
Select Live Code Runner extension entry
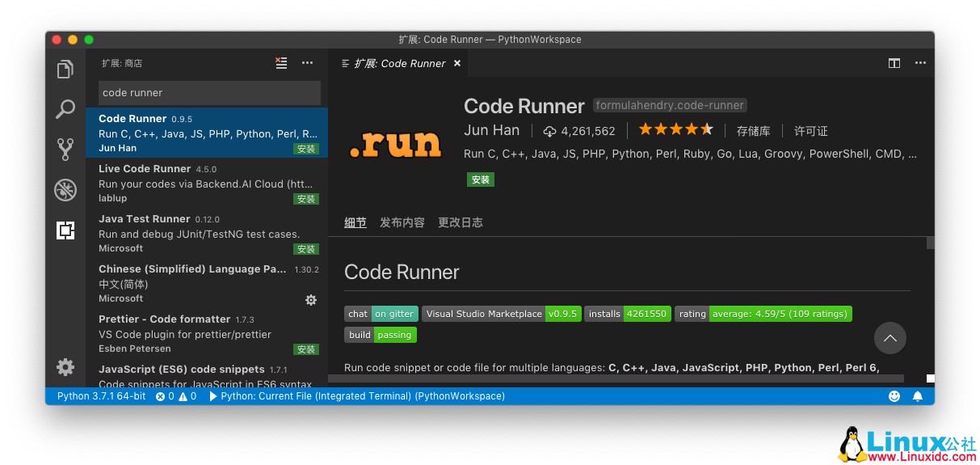207,184
